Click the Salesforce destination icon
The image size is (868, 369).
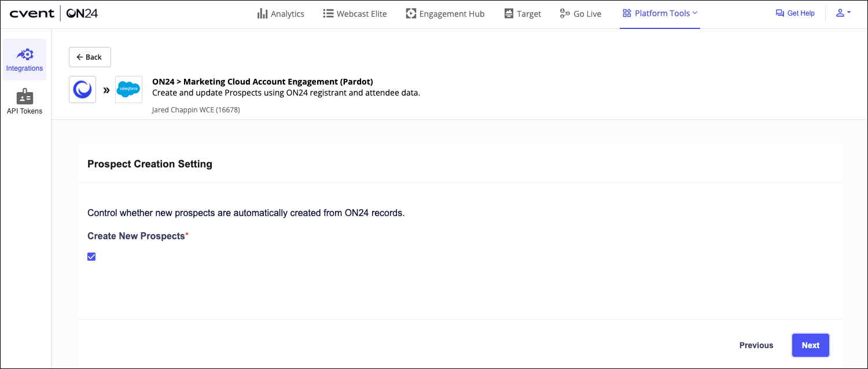click(128, 89)
